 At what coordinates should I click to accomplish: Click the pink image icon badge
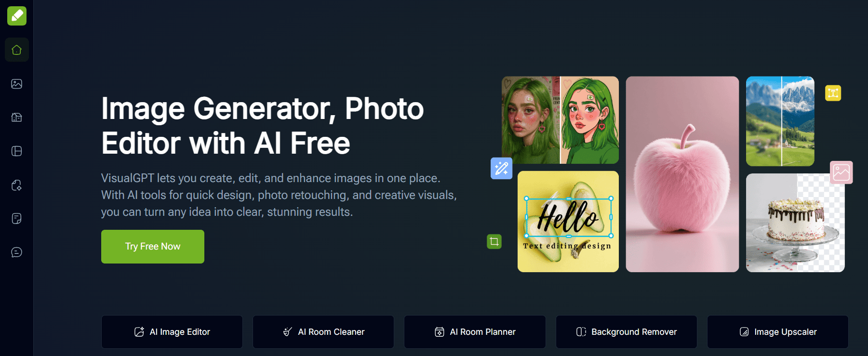coord(841,172)
